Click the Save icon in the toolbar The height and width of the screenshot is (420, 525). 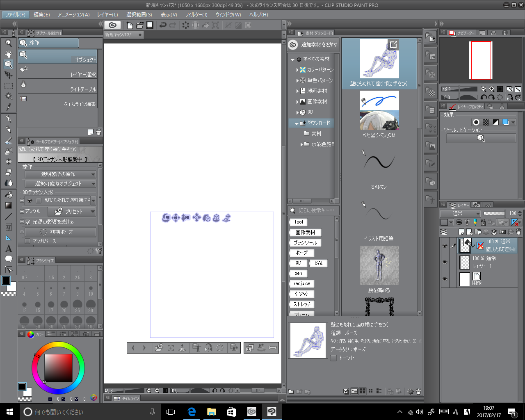tap(150, 25)
